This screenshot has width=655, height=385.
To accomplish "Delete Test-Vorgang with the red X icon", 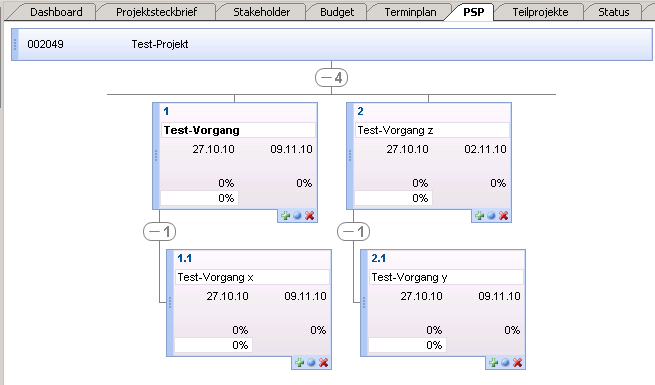I will pos(310,215).
